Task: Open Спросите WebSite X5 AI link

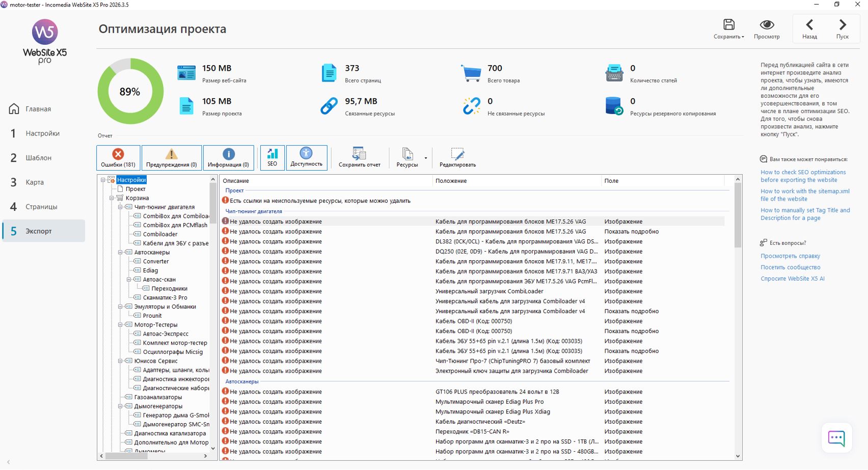Action: coord(792,279)
